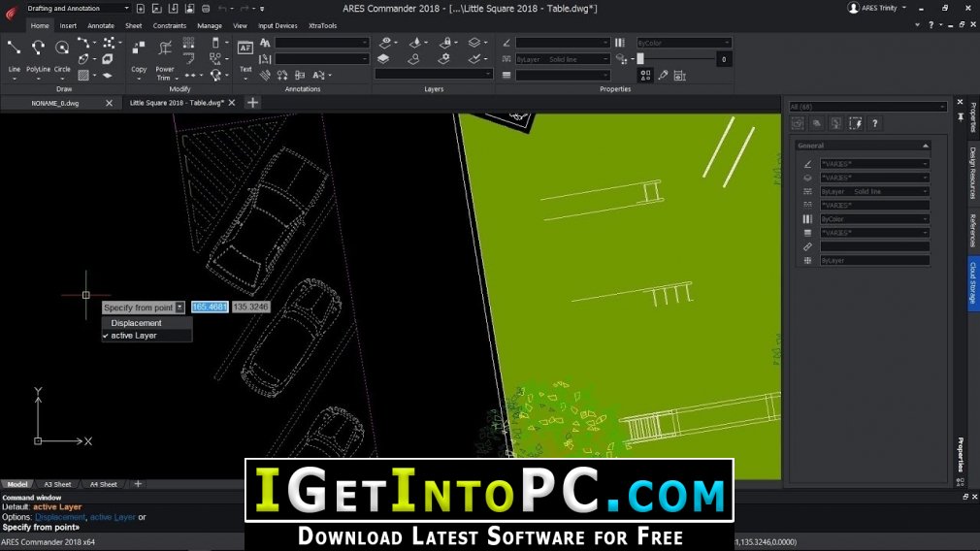Click the Property Painter brush icon
Screen dimensions: 980x551
pos(663,76)
